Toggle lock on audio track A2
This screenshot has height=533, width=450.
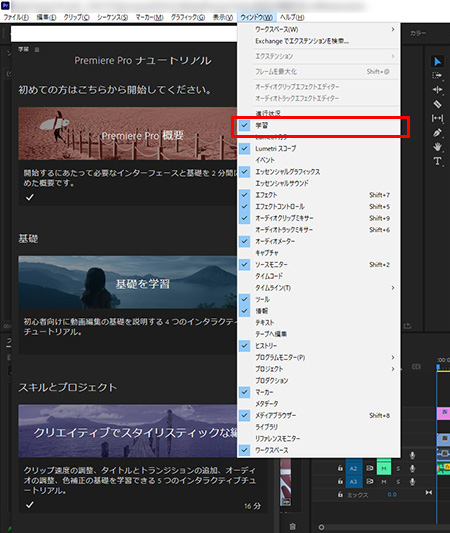[340, 468]
